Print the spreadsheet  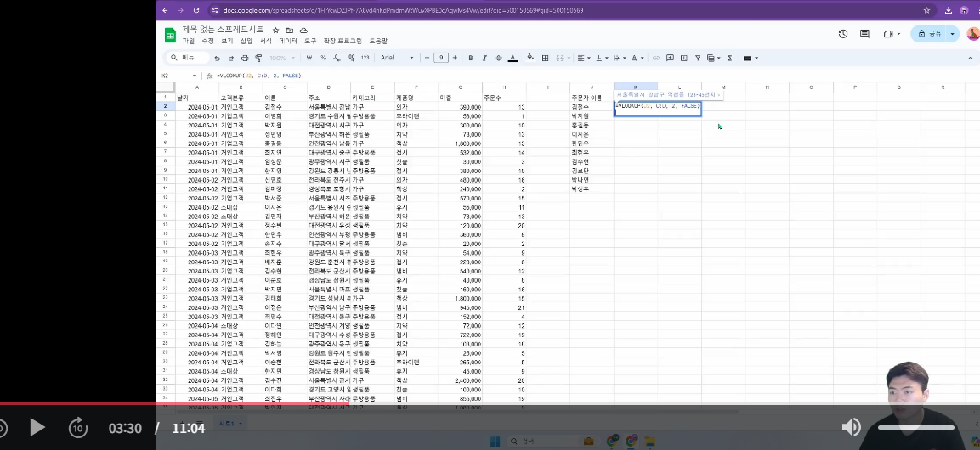click(x=245, y=58)
